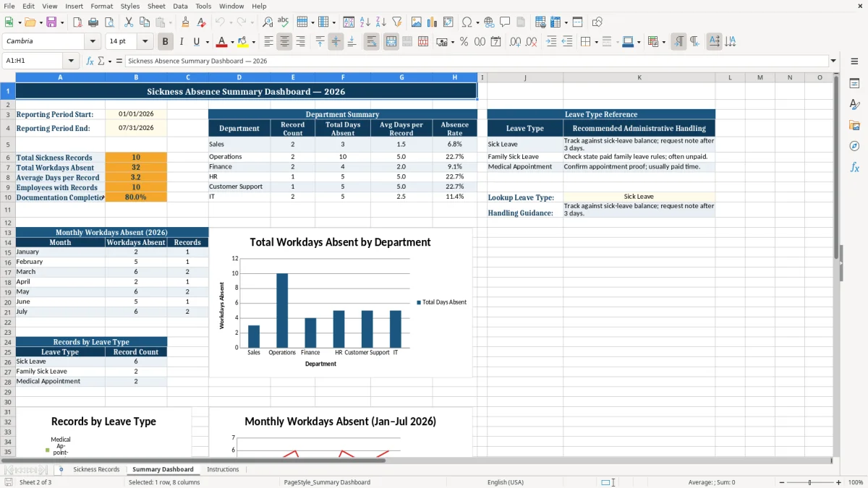Click the Copy icon
The height and width of the screenshot is (488, 868).
pos(144,22)
